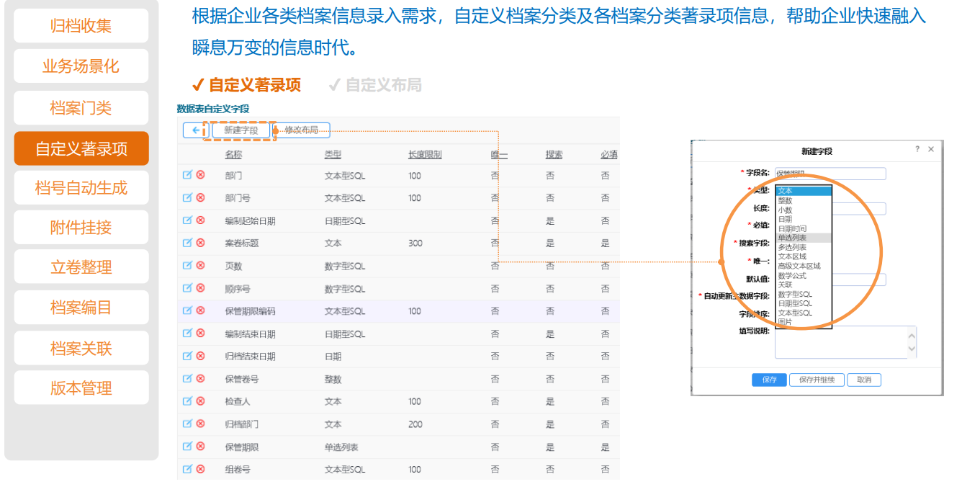Edit the 部门 field row
The height and width of the screenshot is (492, 980).
coord(187,175)
